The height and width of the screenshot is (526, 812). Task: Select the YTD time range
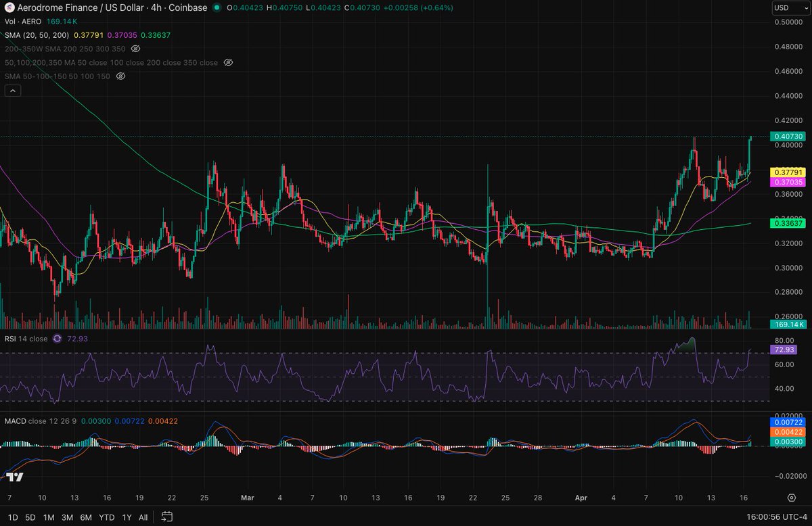106,517
